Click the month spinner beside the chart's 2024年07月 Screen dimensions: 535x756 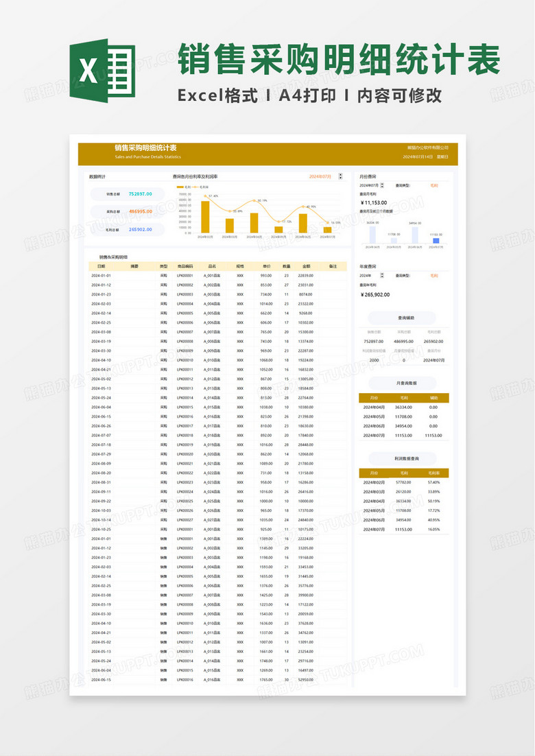pyautogui.click(x=340, y=176)
